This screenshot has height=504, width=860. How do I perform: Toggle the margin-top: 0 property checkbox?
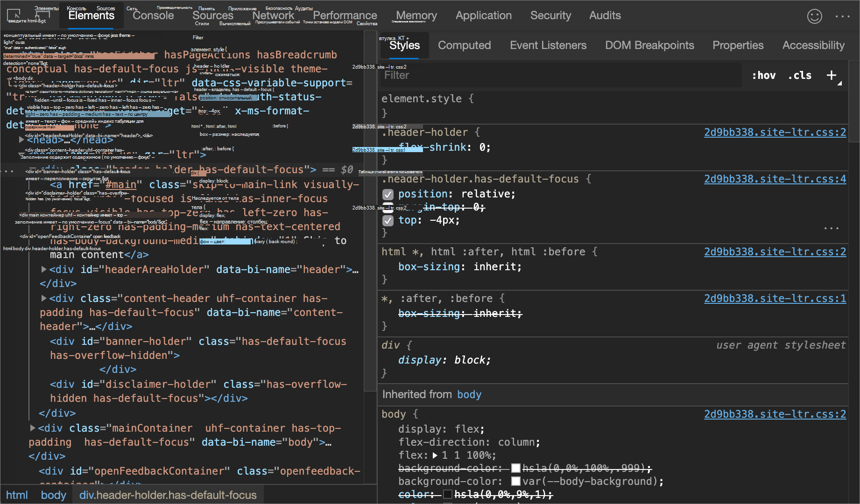(388, 207)
